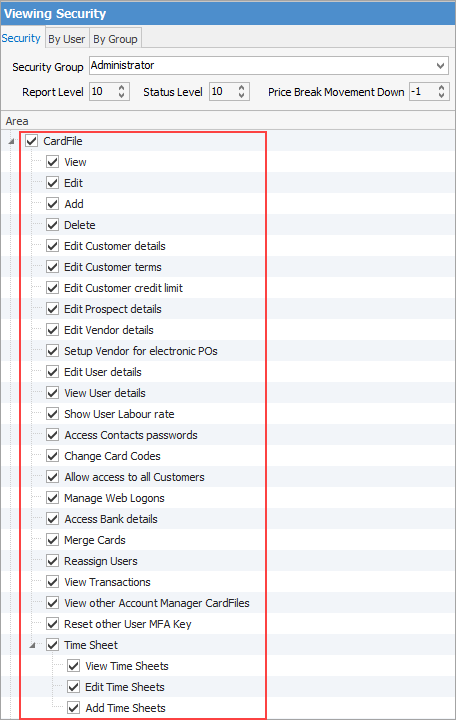Select the 'Reassign Users' label

[x=101, y=561]
